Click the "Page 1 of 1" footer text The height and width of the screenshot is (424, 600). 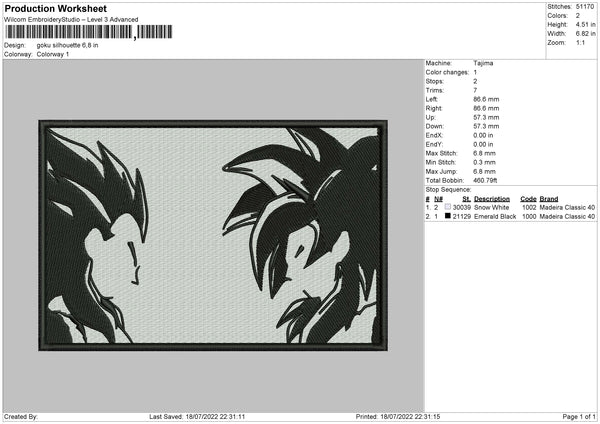pyautogui.click(x=579, y=417)
